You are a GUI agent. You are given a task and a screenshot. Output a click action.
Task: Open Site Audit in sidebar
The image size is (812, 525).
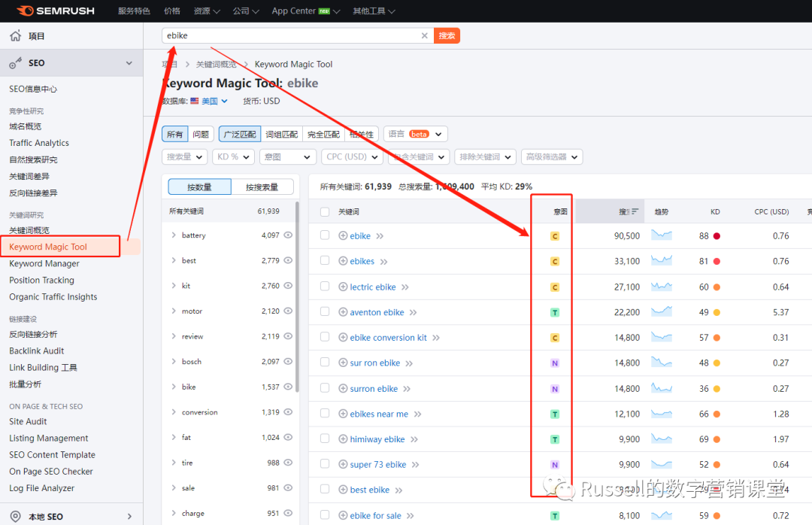click(x=28, y=422)
